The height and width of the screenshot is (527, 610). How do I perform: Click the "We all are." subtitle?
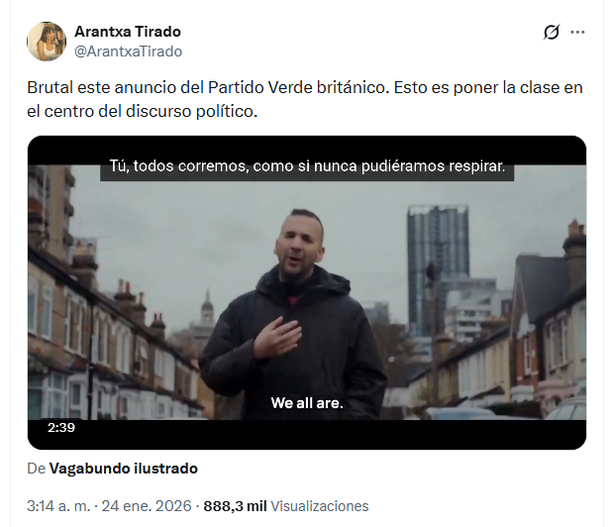(307, 403)
